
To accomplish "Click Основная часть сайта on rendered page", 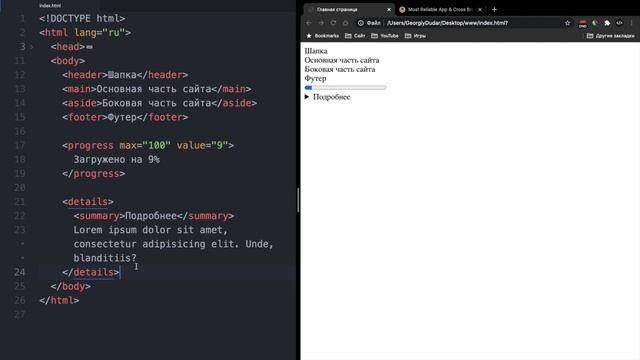I will point(342,60).
